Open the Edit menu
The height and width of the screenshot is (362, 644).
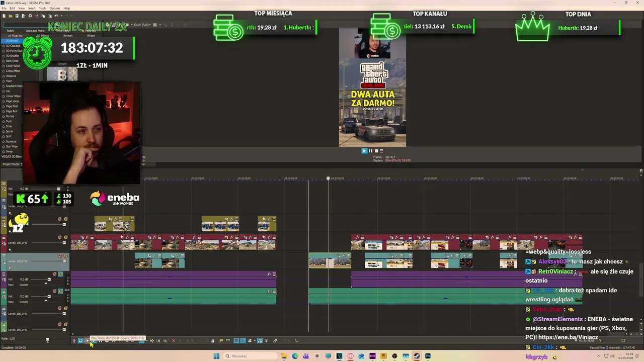tap(12, 8)
